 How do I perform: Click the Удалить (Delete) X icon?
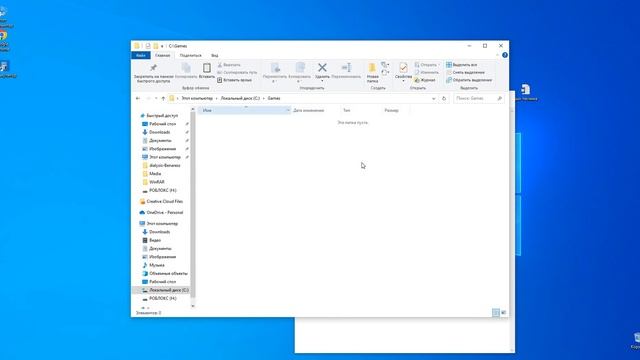point(322,68)
